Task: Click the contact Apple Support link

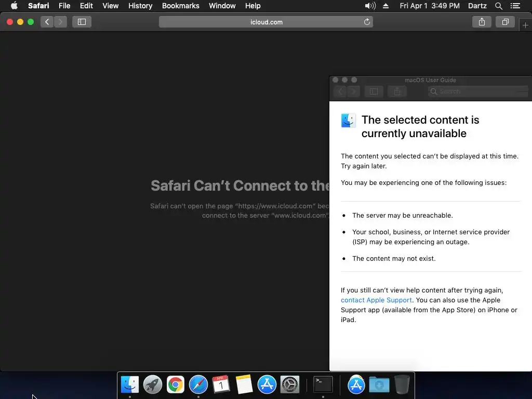Action: (x=376, y=300)
